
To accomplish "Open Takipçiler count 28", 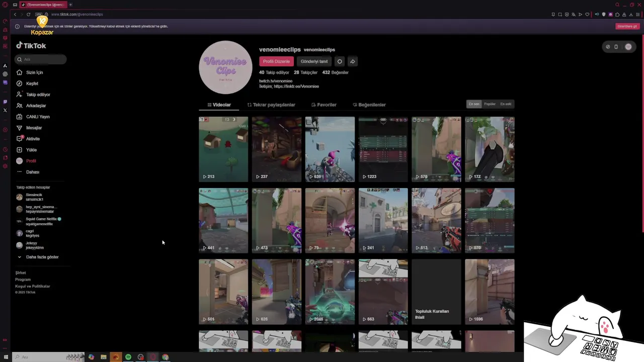I will click(305, 72).
